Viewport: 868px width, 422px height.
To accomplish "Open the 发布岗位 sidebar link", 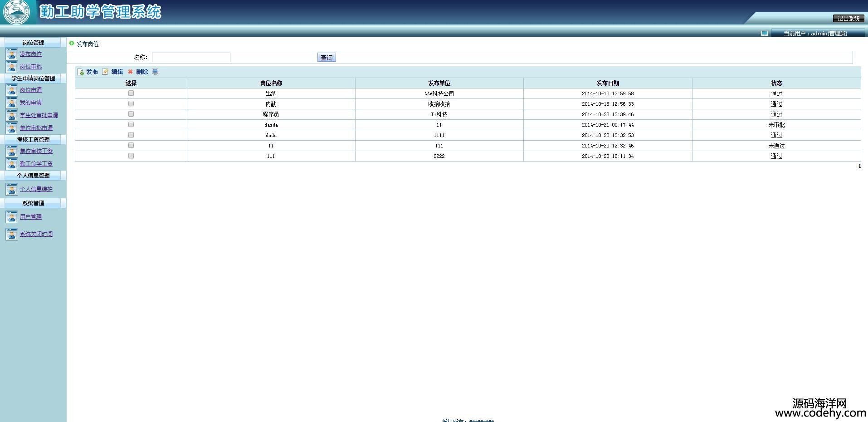I will click(31, 54).
